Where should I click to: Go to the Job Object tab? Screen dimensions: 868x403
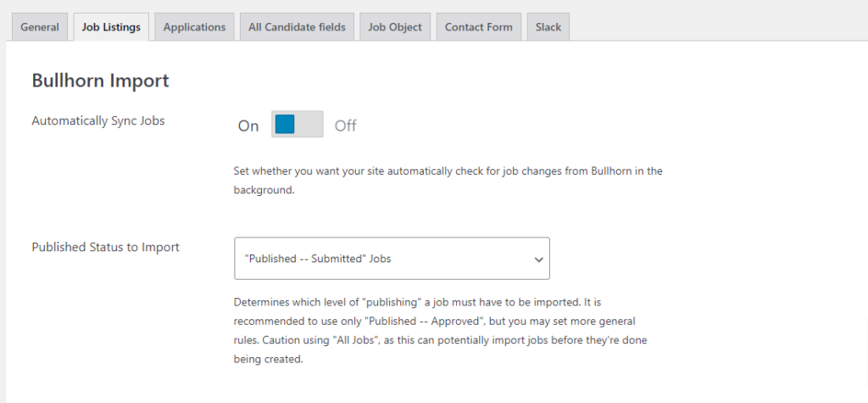pyautogui.click(x=395, y=27)
